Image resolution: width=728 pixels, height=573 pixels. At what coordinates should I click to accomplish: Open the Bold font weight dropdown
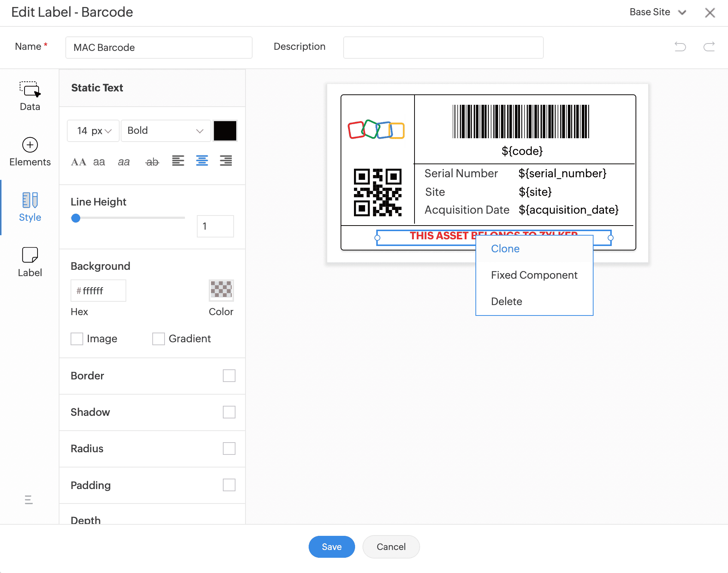[x=166, y=131]
